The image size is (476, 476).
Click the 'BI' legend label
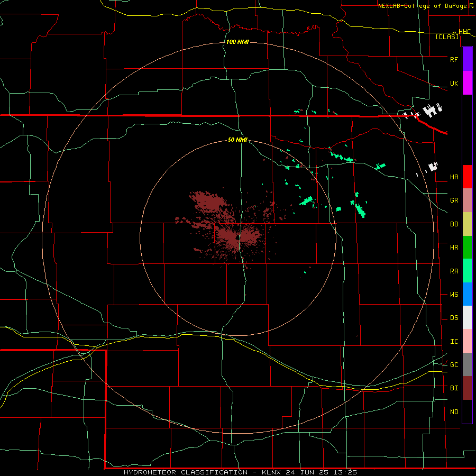(x=454, y=388)
